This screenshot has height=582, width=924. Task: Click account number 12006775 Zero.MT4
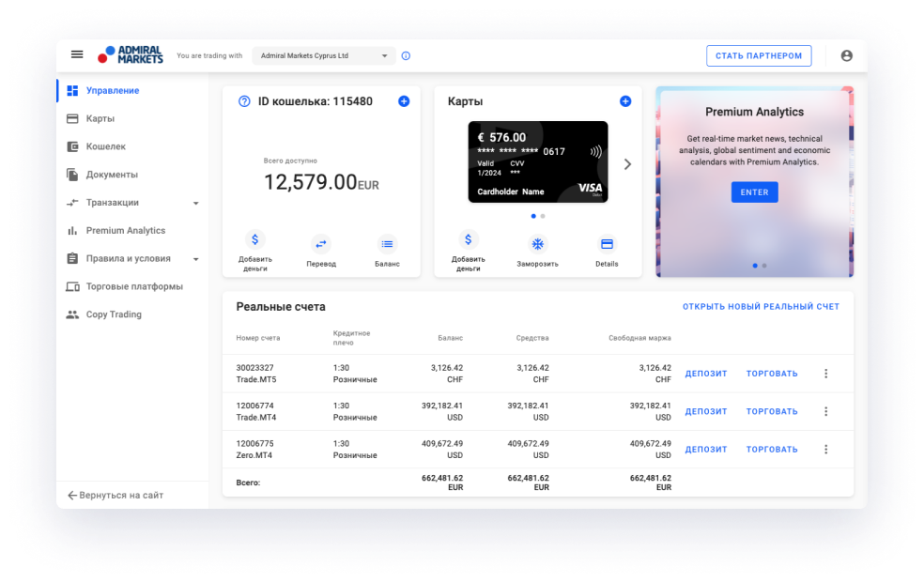(x=256, y=449)
